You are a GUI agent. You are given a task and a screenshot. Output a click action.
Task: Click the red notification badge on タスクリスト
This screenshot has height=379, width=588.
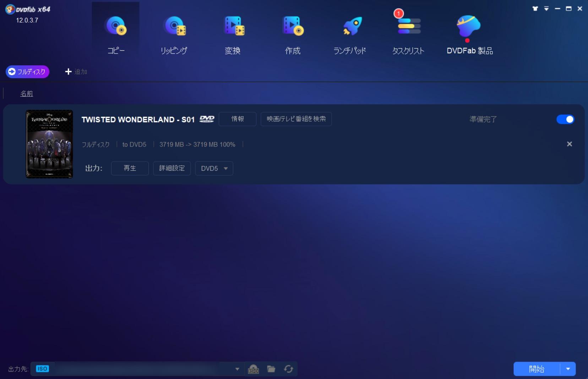point(398,13)
